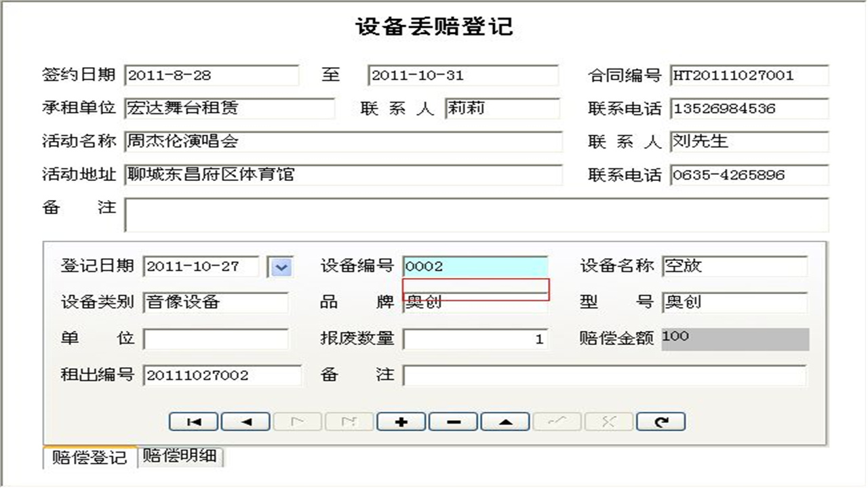Click the last record navigation icon
Image resolution: width=868 pixels, height=488 pixels.
coord(349,421)
